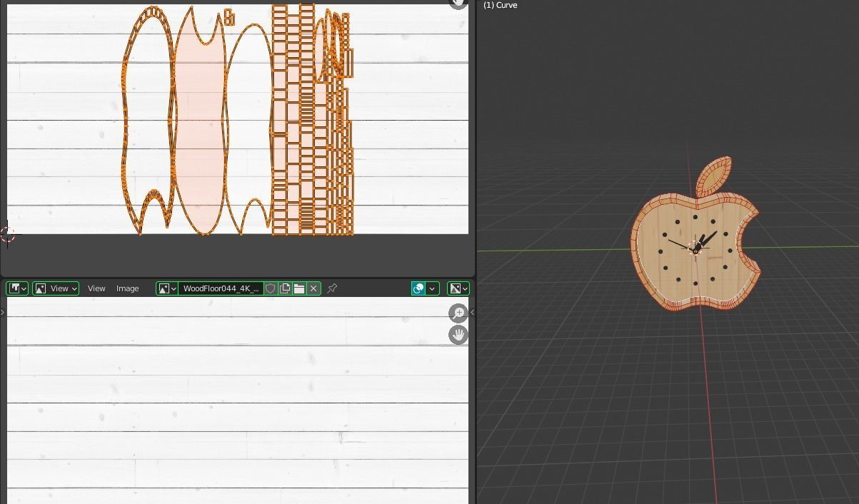Click the 2D cursor in UV editor

[x=8, y=234]
